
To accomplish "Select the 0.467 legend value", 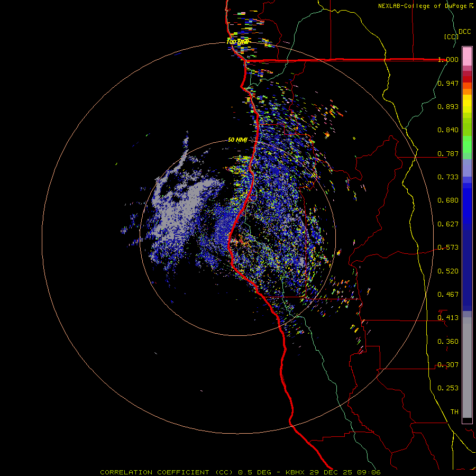I will click(448, 295).
